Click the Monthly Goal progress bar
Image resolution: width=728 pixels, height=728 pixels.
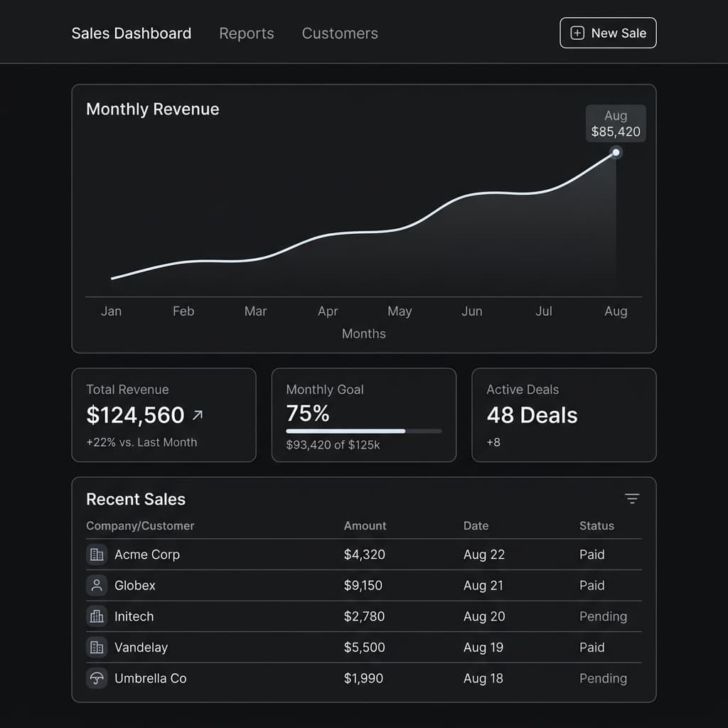click(363, 431)
